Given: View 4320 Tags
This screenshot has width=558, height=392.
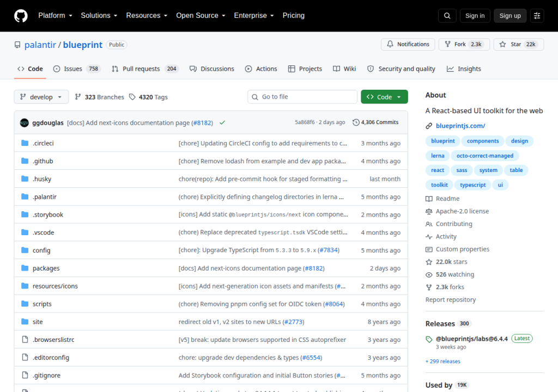Looking at the screenshot, I should pyautogui.click(x=148, y=97).
